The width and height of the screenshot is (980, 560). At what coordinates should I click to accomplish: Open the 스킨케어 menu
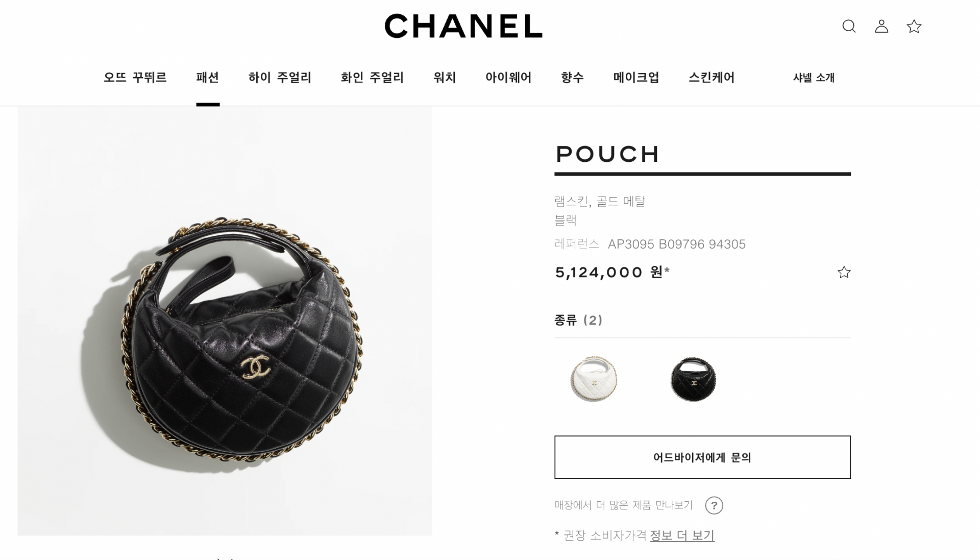[x=712, y=77]
